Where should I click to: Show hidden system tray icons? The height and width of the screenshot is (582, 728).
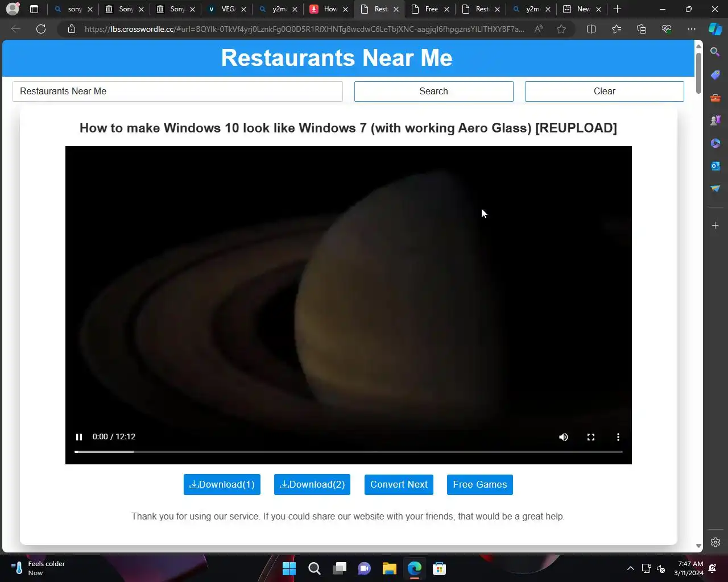[x=631, y=568]
